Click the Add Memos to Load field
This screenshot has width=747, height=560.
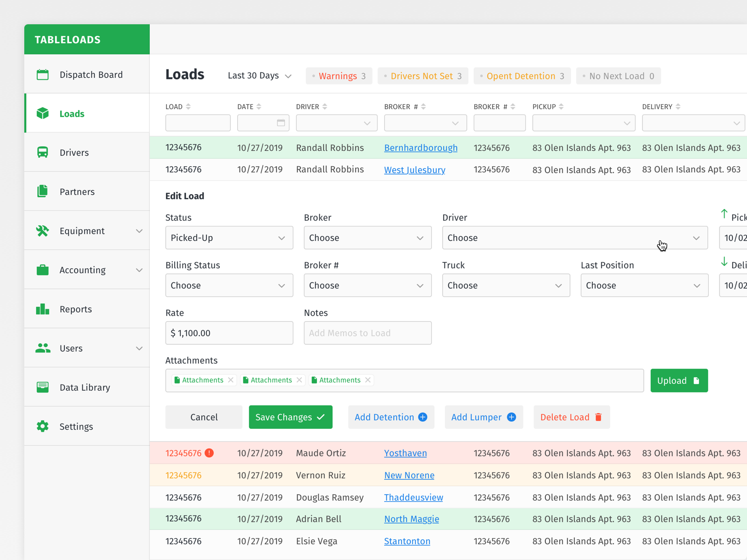pyautogui.click(x=367, y=333)
